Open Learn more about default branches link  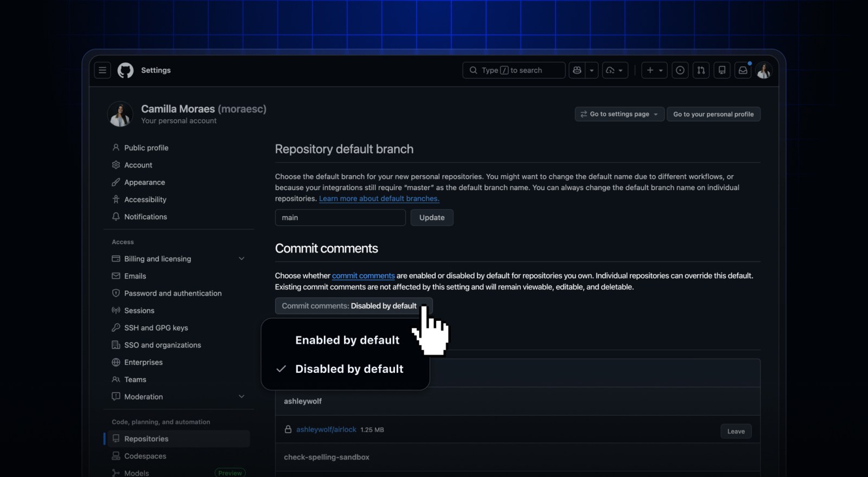coord(379,199)
